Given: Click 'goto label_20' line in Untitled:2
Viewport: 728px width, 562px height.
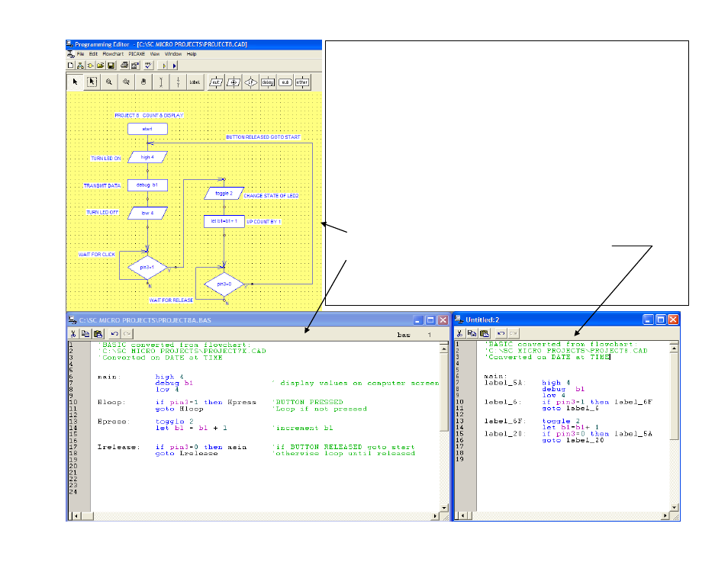Looking at the screenshot, I should [573, 441].
